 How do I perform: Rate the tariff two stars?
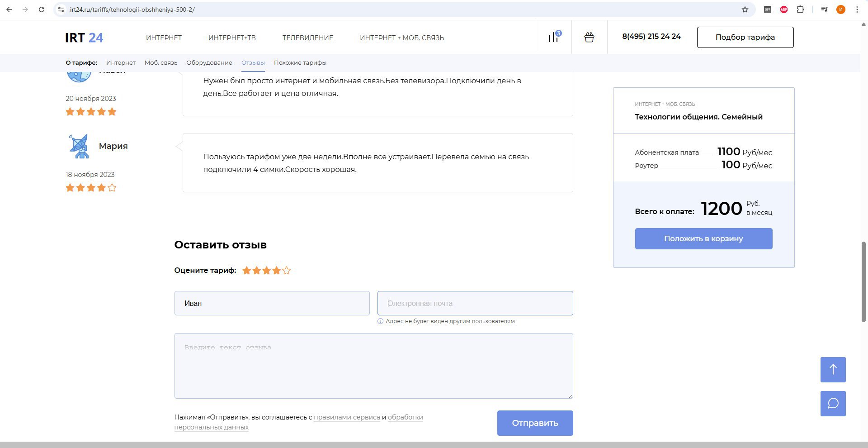(x=257, y=271)
